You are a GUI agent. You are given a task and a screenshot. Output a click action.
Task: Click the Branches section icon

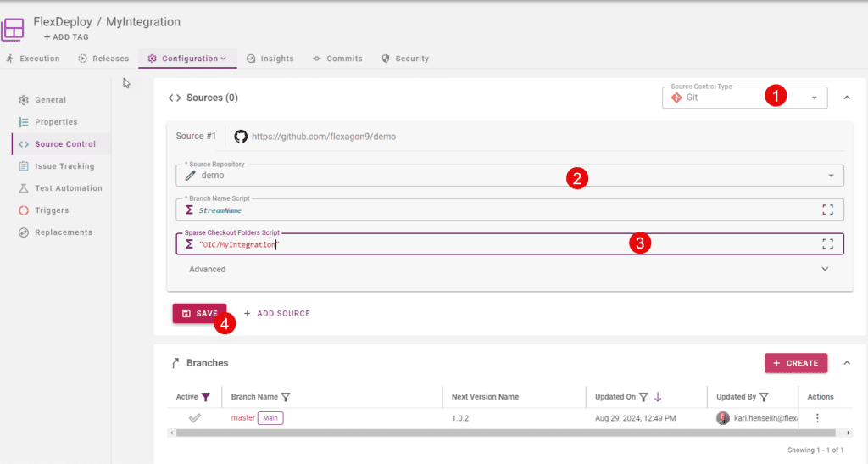point(175,363)
